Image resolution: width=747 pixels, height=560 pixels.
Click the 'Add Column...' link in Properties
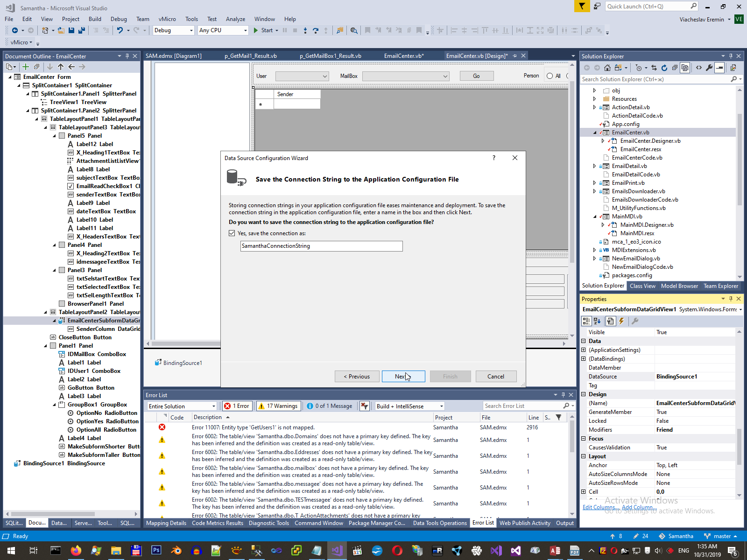click(x=639, y=507)
